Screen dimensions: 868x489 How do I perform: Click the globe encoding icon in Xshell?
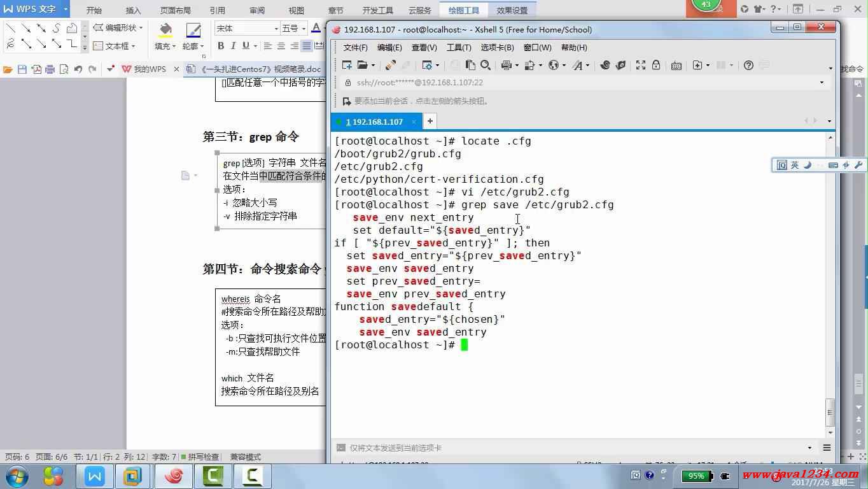tap(554, 65)
